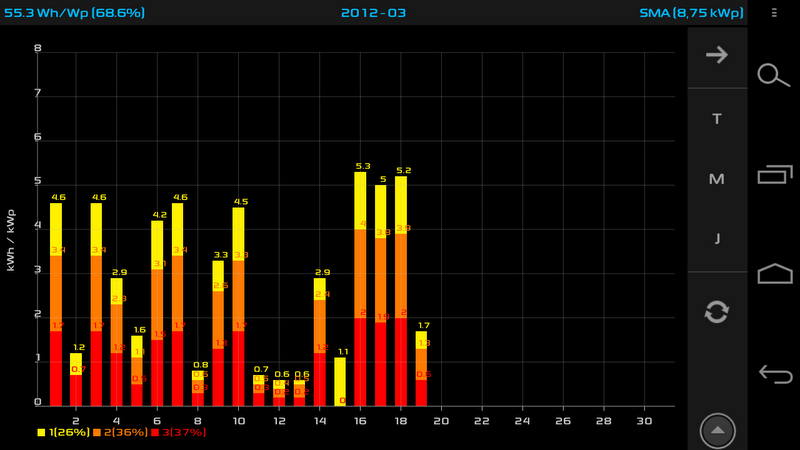Select the day 15 yellow bar showing 1.1

(x=340, y=382)
